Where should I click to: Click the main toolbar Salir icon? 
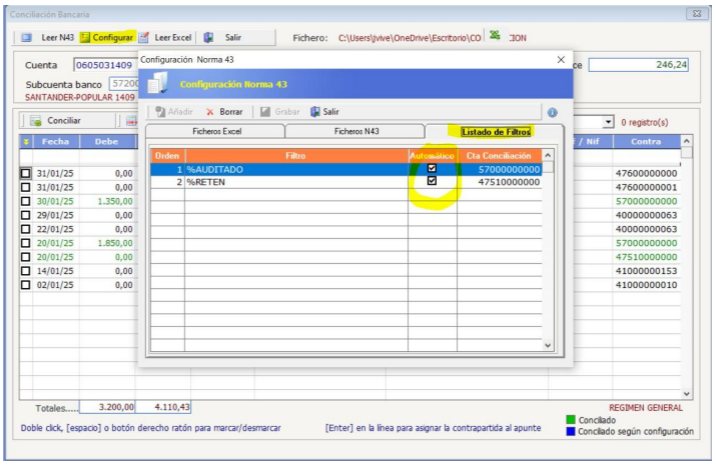(x=209, y=37)
